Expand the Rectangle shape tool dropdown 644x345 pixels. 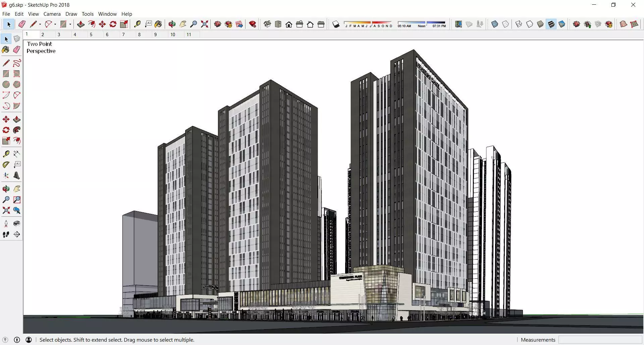click(x=70, y=24)
